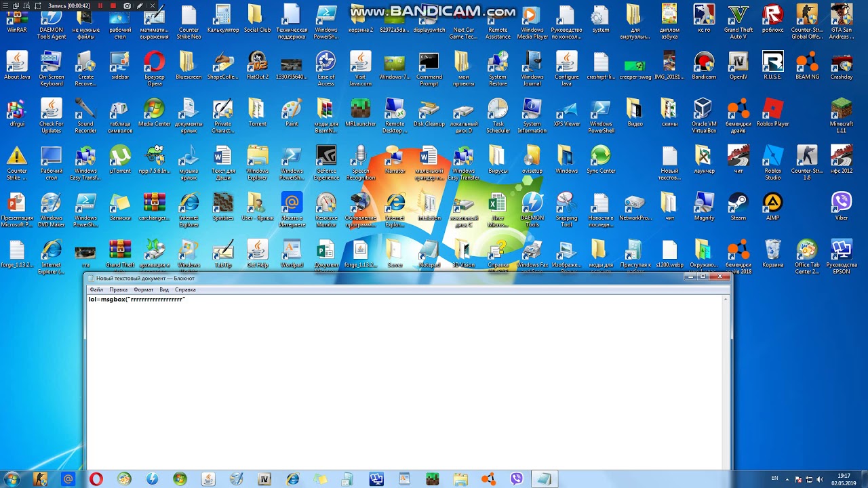The height and width of the screenshot is (488, 868).
Task: Select the Counter-Strike 1.6 desktop icon
Action: coord(807,162)
